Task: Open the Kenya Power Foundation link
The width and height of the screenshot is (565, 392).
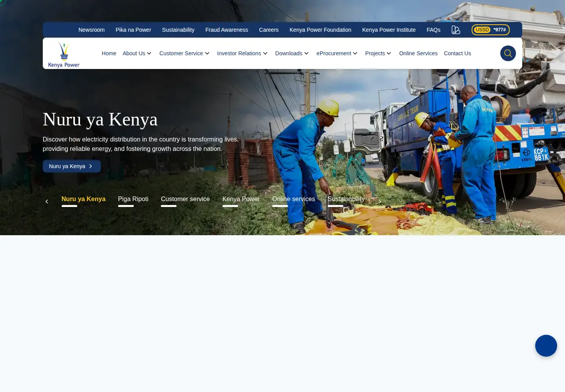Action: 320,30
